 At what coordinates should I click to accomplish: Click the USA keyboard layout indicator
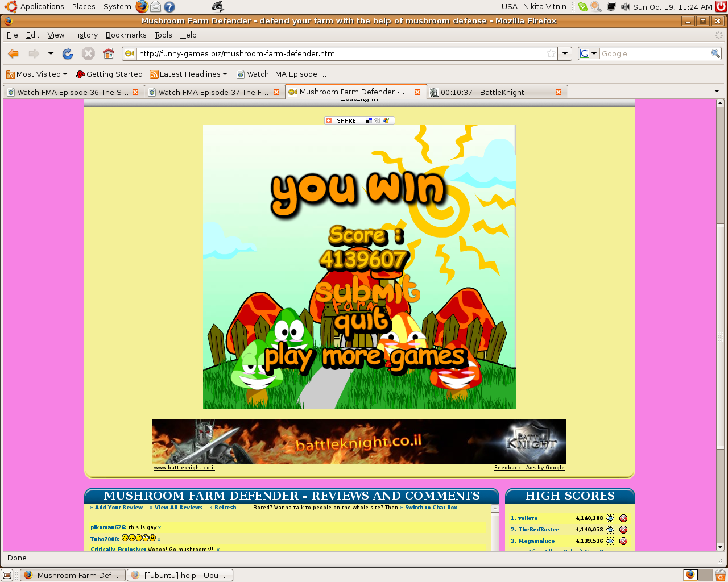[x=509, y=7]
